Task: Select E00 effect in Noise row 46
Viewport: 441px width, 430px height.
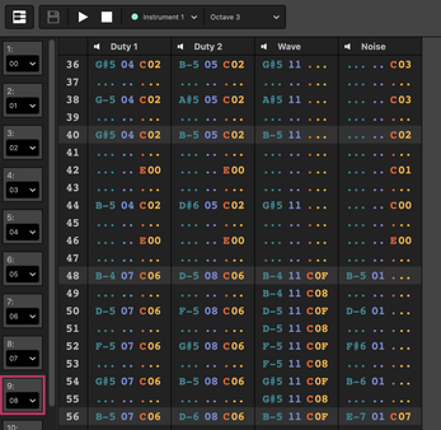Action: pos(401,240)
